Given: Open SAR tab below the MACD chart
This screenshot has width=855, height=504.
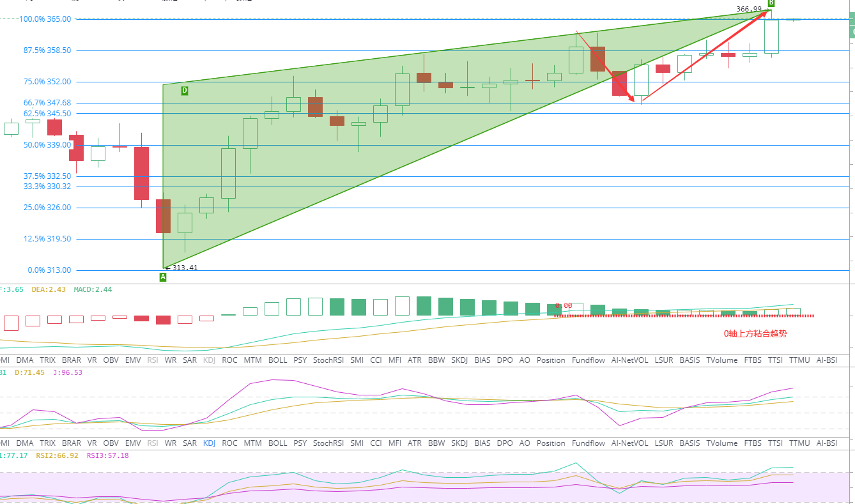Looking at the screenshot, I should [x=190, y=360].
